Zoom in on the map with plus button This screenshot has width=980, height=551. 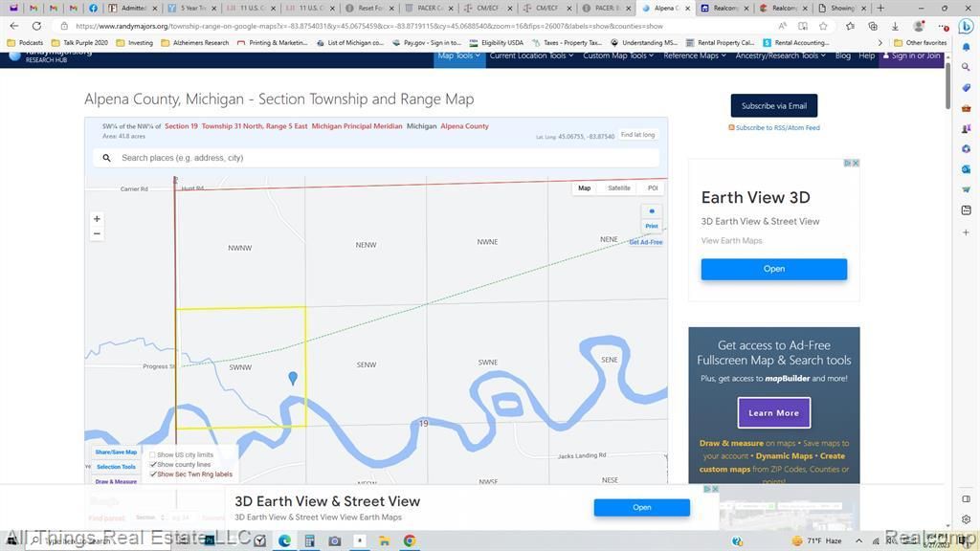[x=97, y=219]
